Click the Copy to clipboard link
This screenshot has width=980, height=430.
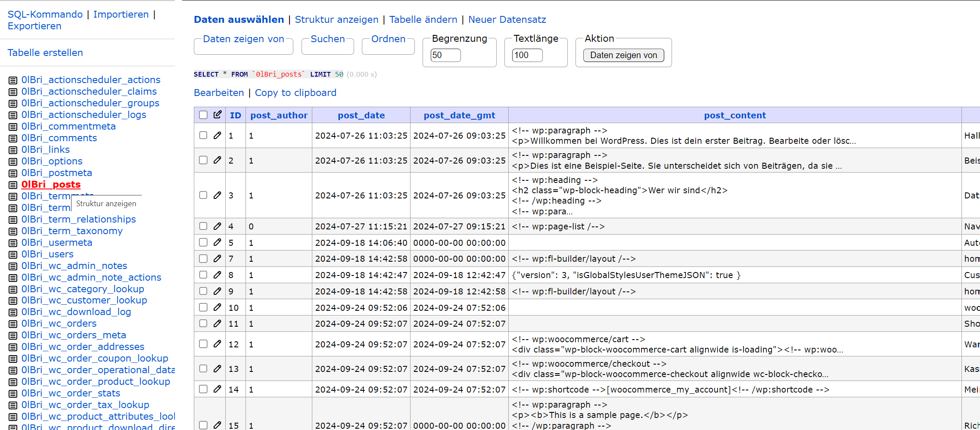tap(296, 93)
